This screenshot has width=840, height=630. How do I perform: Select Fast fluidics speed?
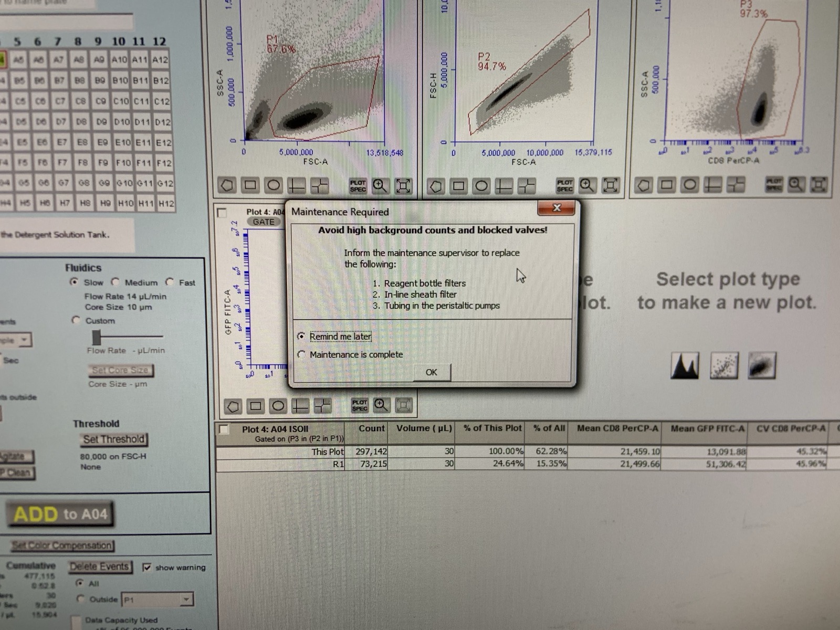170,282
